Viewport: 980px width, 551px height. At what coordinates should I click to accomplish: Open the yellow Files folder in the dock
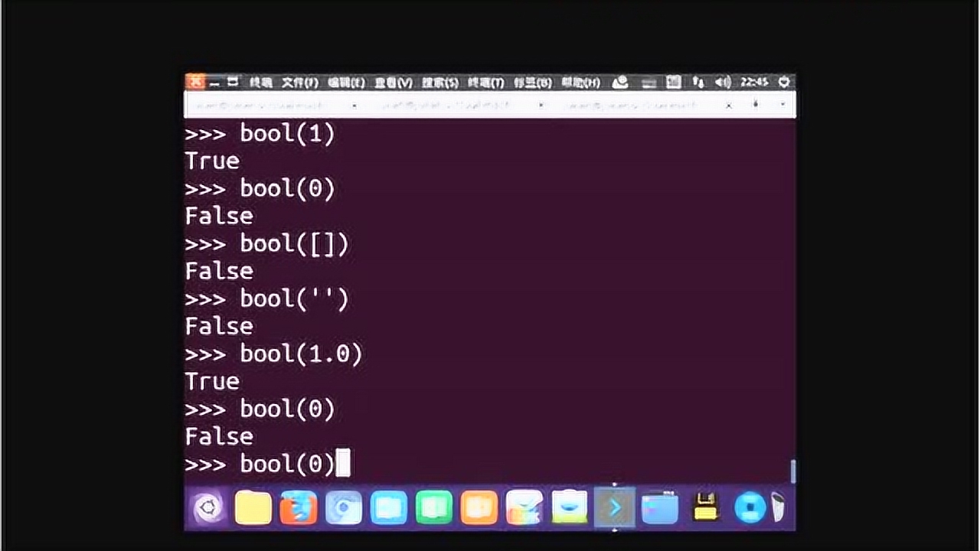[253, 508]
